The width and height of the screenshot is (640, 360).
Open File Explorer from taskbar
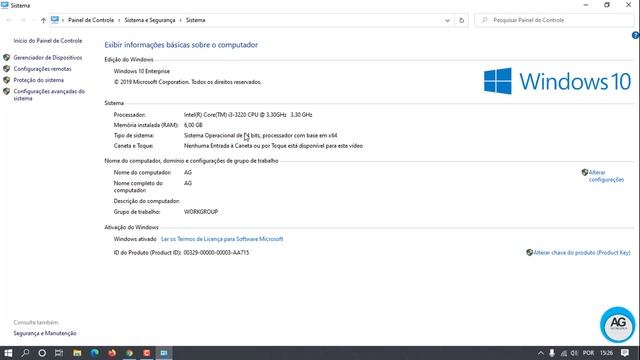point(77,353)
